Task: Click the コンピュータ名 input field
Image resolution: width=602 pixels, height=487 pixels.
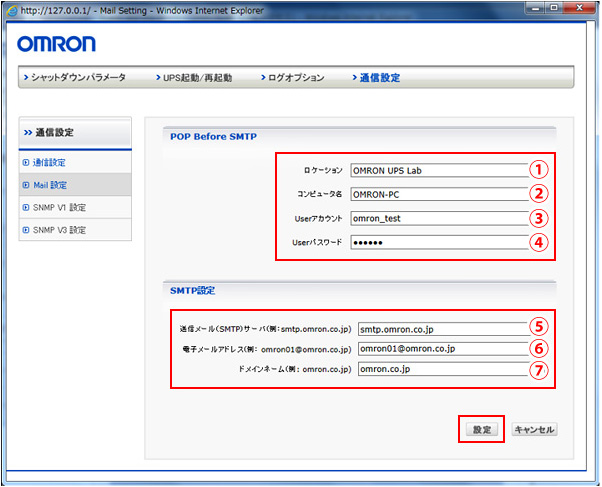Action: pos(437,194)
